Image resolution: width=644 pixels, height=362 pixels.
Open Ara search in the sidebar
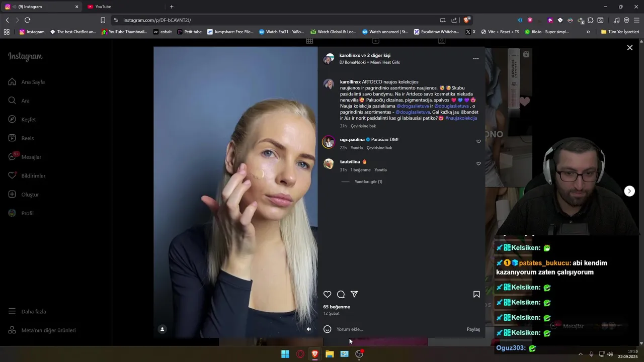(x=19, y=101)
